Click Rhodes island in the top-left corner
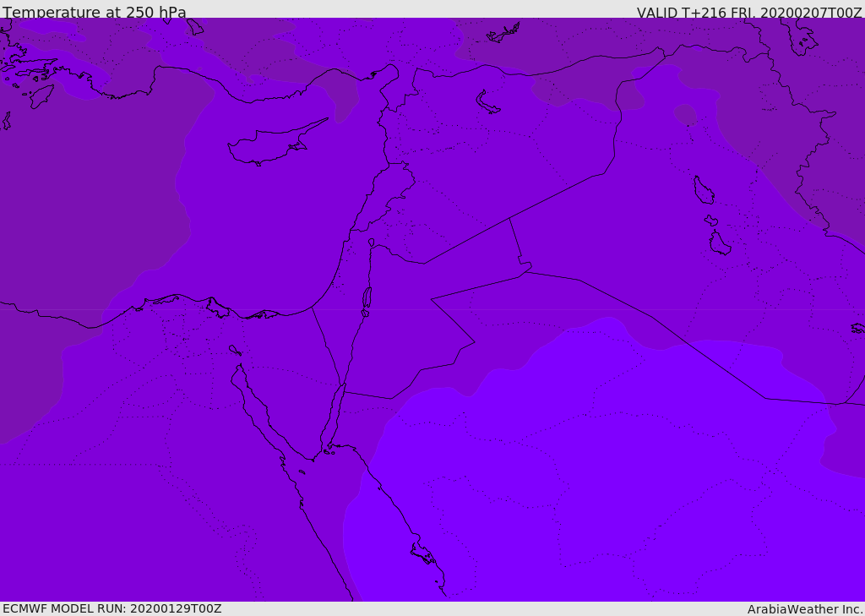The image size is (865, 616). coord(41,95)
